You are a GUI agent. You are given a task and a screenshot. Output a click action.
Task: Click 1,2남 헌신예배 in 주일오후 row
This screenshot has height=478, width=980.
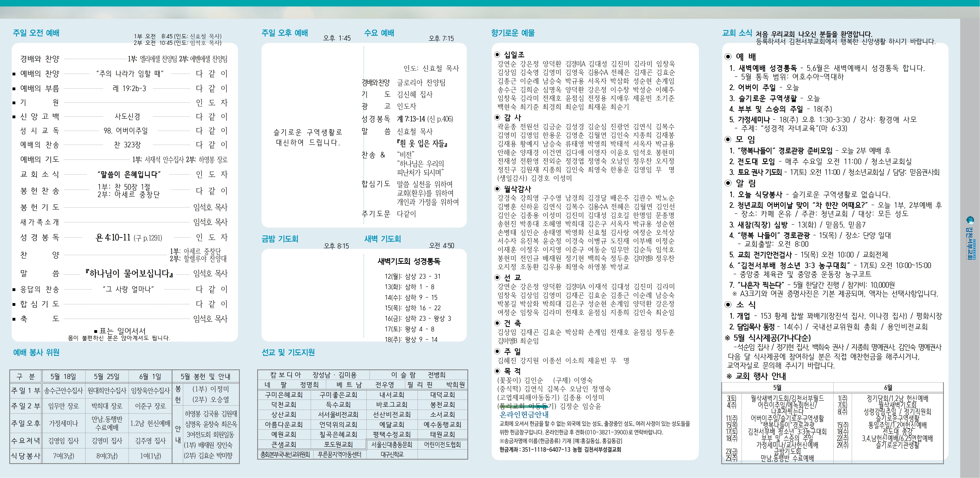tap(150, 423)
